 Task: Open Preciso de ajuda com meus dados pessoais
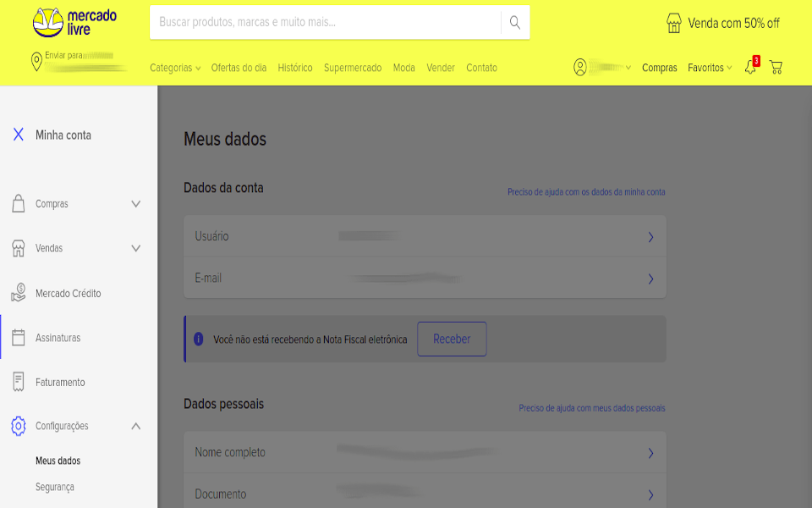(x=592, y=408)
